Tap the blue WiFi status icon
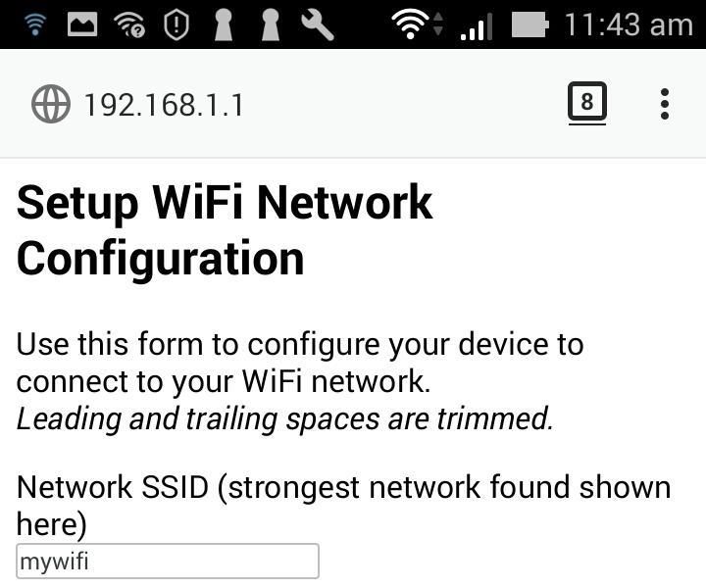 (x=36, y=24)
